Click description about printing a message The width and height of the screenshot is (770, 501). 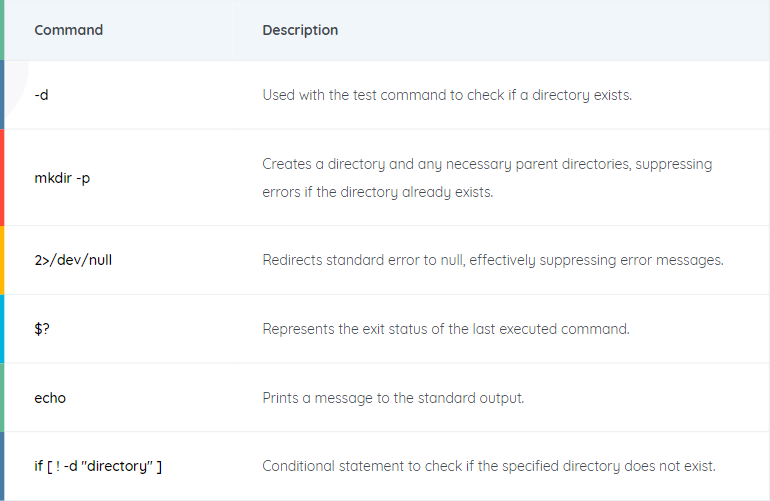pos(393,398)
